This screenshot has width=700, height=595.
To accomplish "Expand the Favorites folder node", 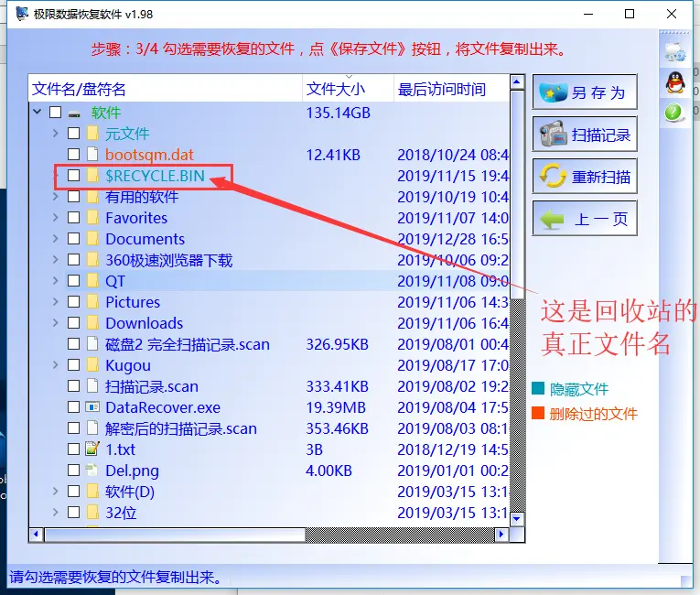I will pyautogui.click(x=55, y=218).
